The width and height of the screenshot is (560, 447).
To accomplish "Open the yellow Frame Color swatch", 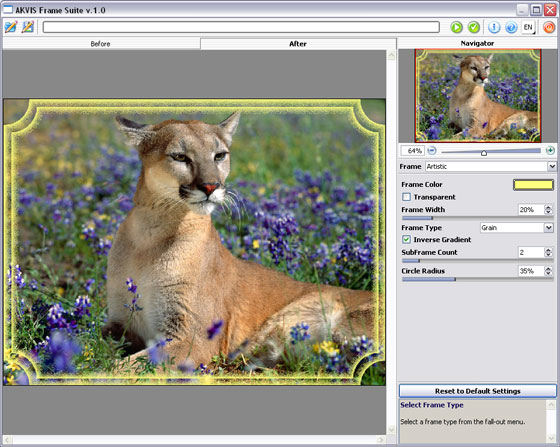I will [x=533, y=185].
